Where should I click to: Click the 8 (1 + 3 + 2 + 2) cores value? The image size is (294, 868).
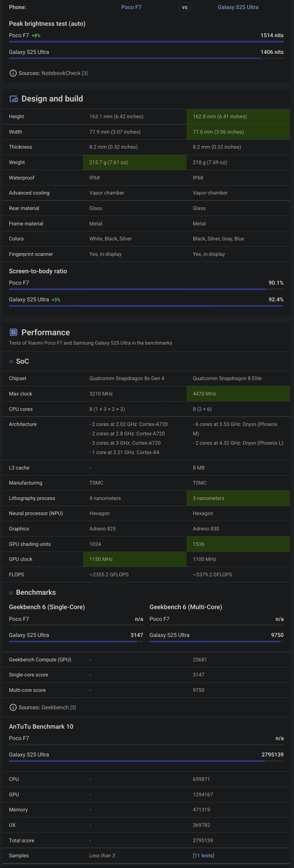[107, 409]
